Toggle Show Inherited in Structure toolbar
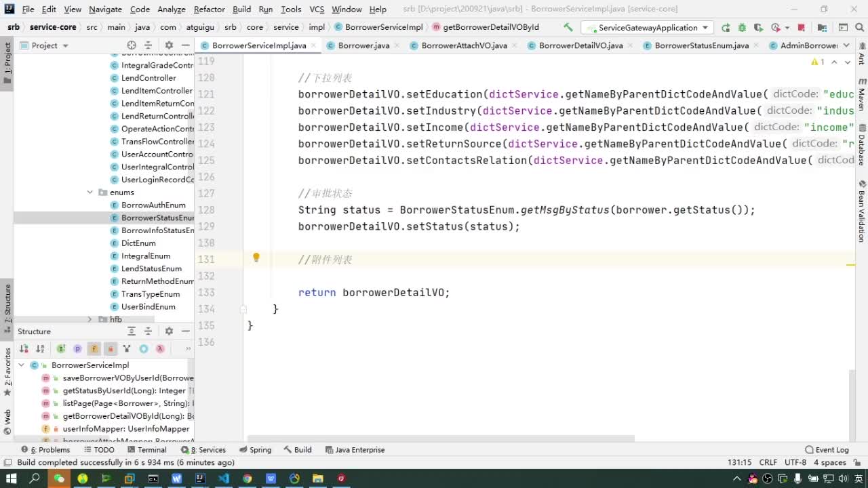Viewport: 868px width, 488px height. pos(61,349)
